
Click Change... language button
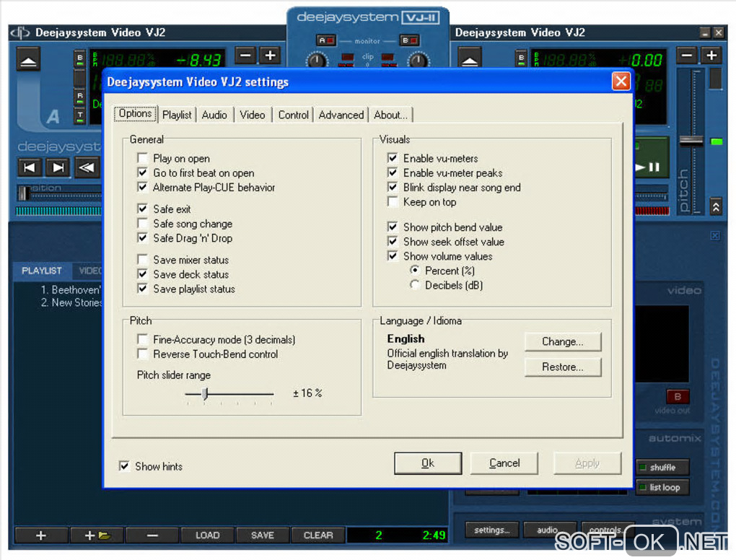click(562, 342)
